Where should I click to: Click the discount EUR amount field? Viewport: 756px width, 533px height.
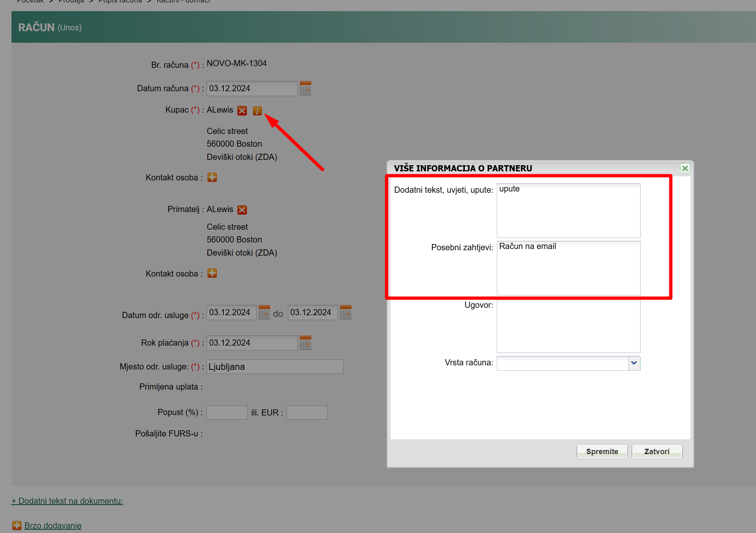point(307,412)
